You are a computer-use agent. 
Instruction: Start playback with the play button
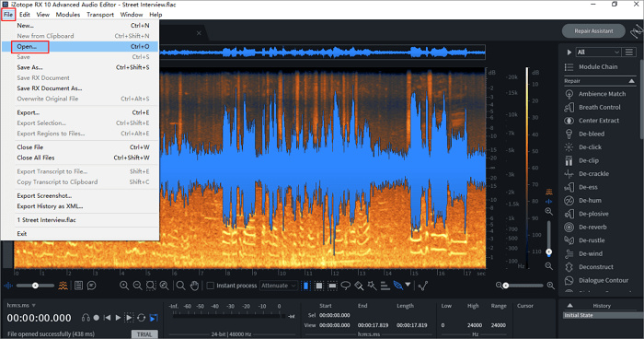tap(118, 318)
